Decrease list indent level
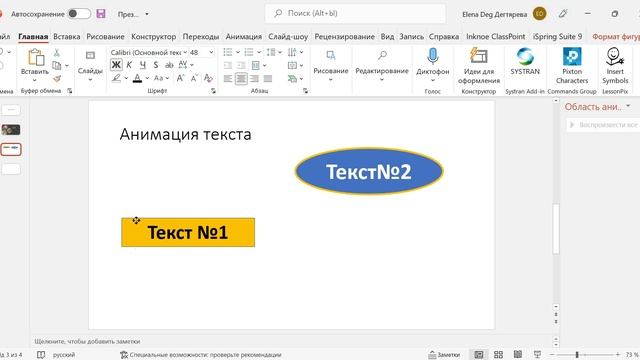The height and width of the screenshot is (360, 640). pos(228,65)
